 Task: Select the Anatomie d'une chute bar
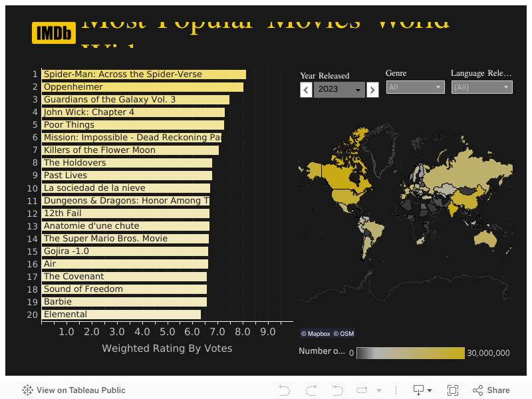coord(126,226)
